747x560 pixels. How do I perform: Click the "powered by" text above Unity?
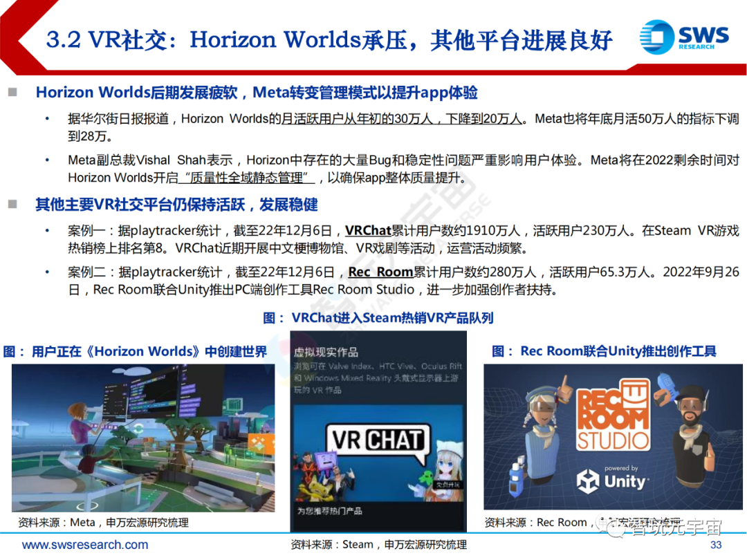pyautogui.click(x=621, y=469)
